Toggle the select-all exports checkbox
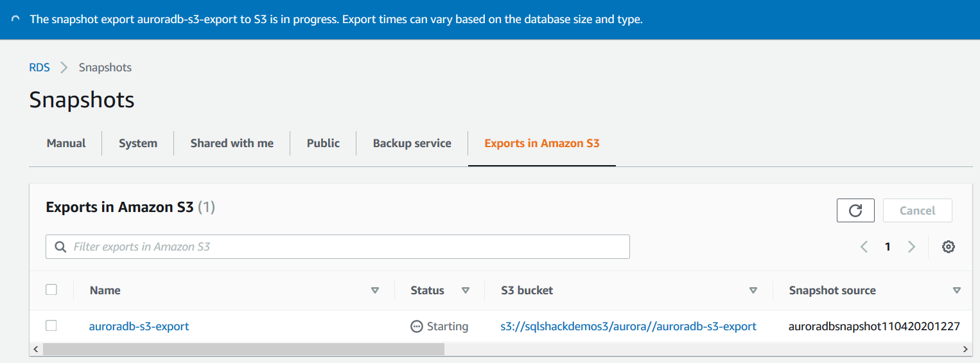This screenshot has height=363, width=980. [x=51, y=290]
